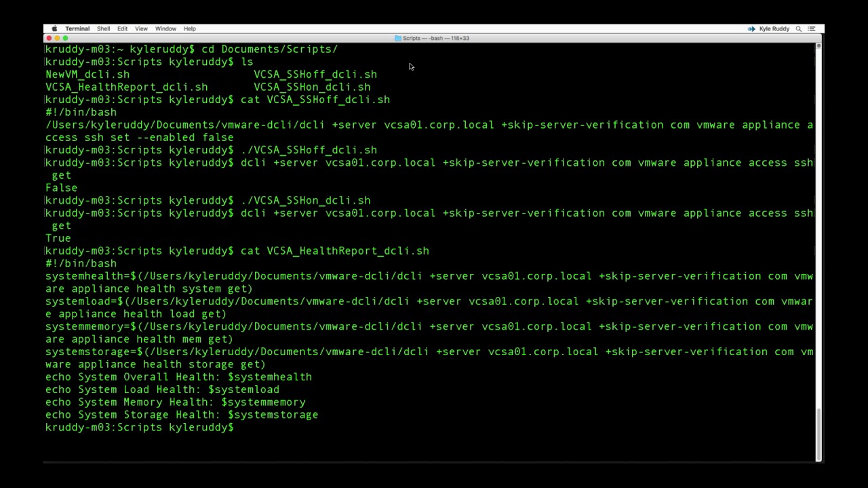
Task: Click 'echo System Overall Health: $systemhealth' line
Action: (x=179, y=377)
